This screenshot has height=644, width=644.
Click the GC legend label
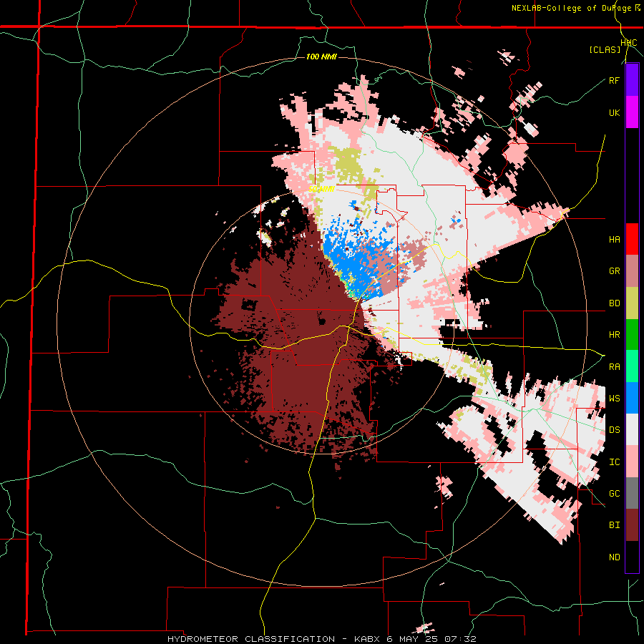coord(614,494)
